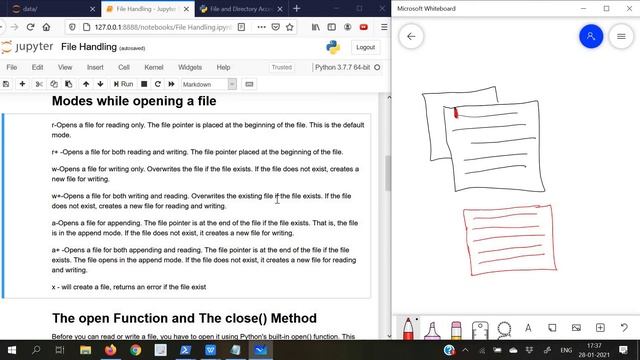Undo the last Whiteboard action

coord(624,328)
